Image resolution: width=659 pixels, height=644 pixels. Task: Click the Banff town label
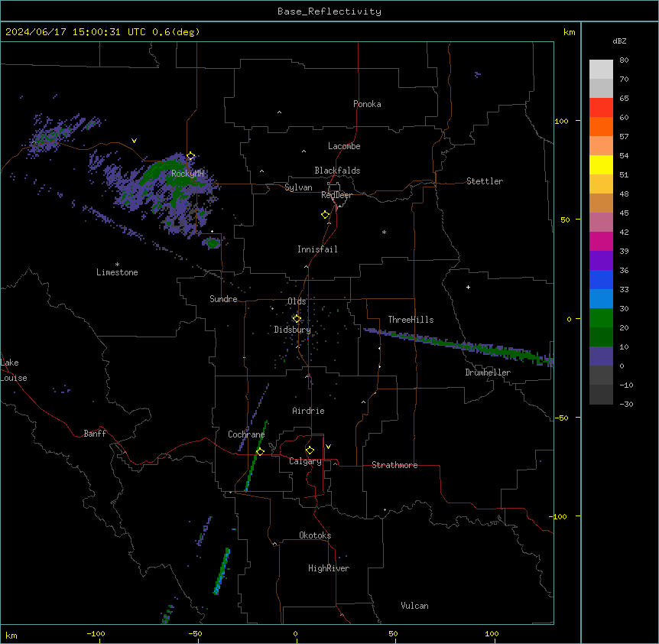(x=95, y=434)
